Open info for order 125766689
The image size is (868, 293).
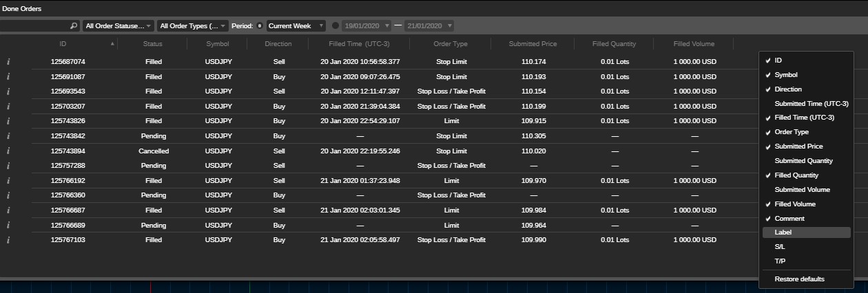point(8,226)
